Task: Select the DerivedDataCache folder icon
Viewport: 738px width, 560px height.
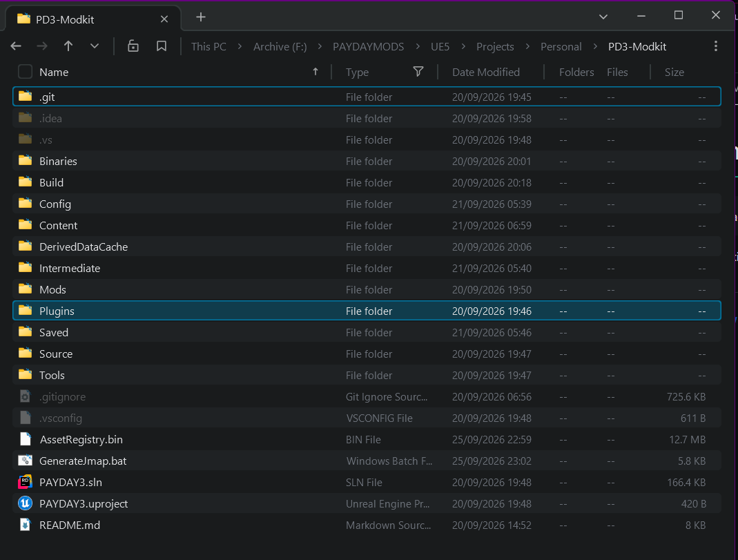Action: [x=25, y=246]
